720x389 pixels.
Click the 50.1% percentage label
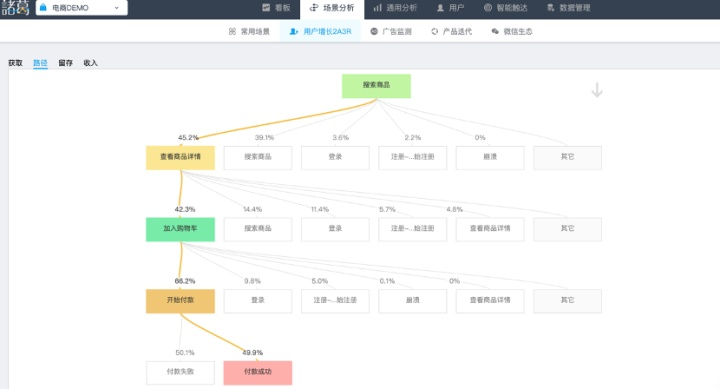(185, 352)
